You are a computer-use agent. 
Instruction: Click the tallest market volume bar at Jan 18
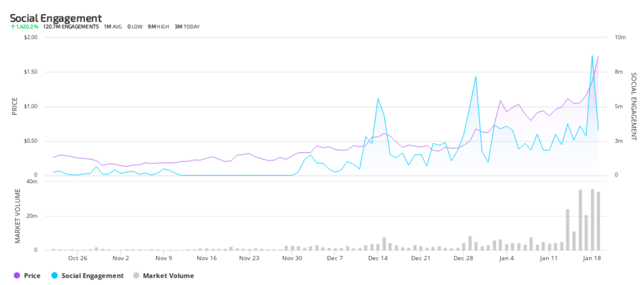[x=592, y=220]
